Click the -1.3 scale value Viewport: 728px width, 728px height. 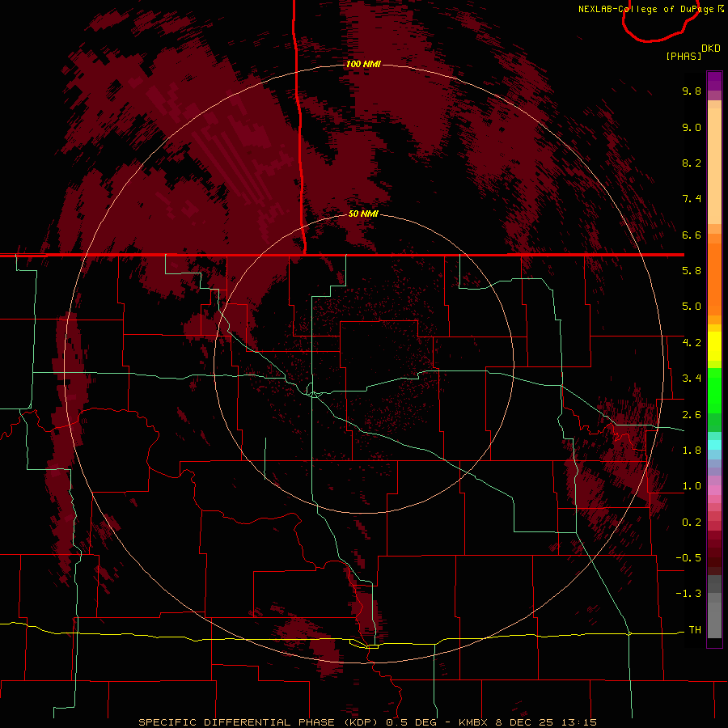pyautogui.click(x=688, y=594)
